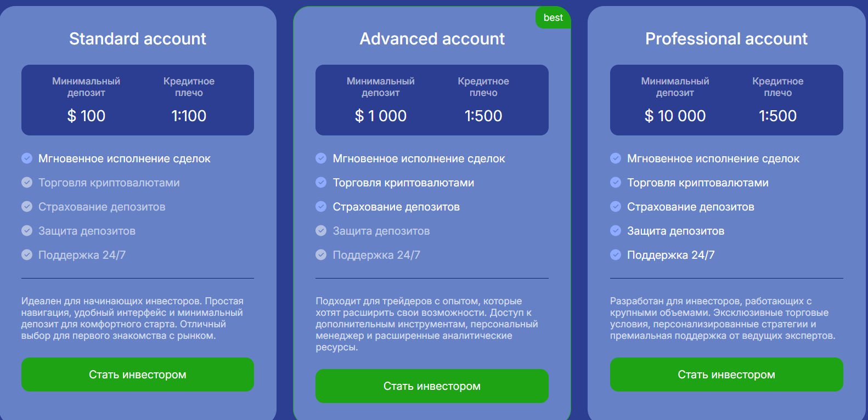
Task: Click Standard account 'Стать инвестором' button
Action: (x=138, y=374)
